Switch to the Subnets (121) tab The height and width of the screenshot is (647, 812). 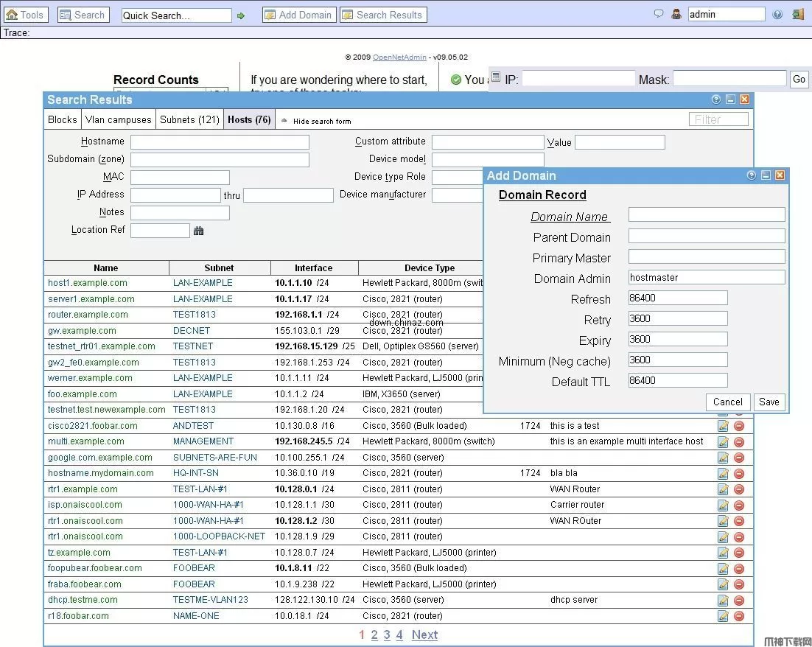click(189, 119)
